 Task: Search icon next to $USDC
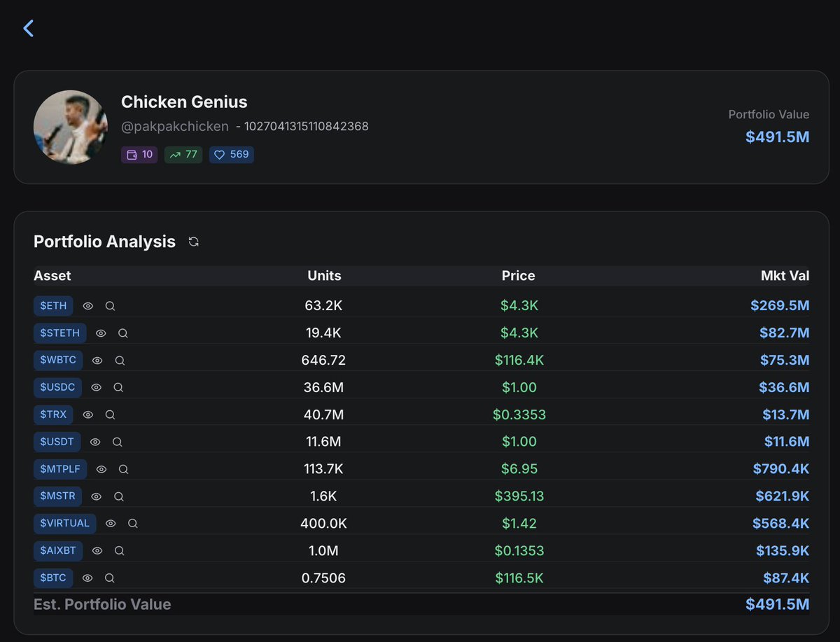118,387
